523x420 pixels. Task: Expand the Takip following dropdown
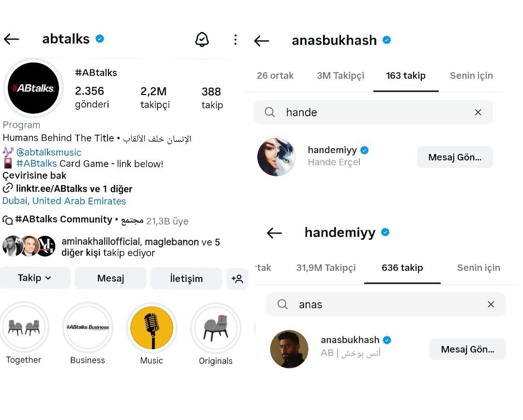35,278
